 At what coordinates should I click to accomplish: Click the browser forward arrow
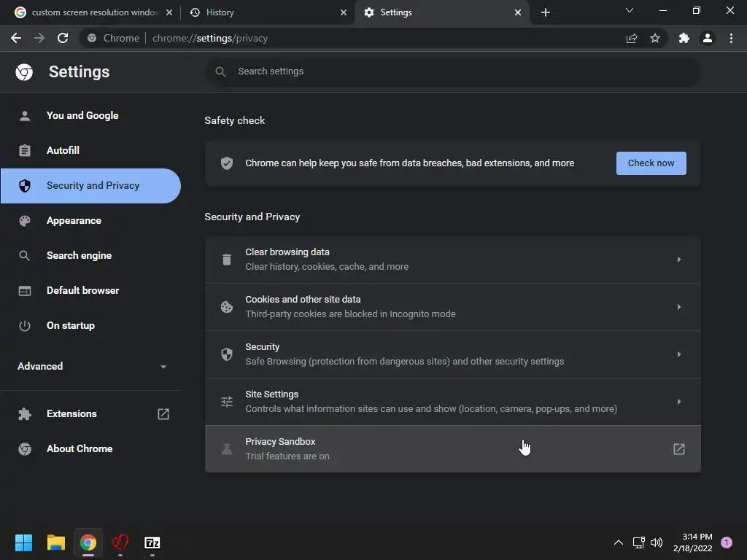39,38
